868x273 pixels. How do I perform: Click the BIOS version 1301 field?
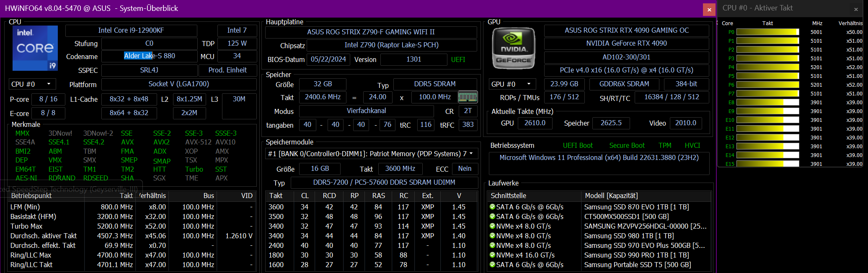pos(413,59)
